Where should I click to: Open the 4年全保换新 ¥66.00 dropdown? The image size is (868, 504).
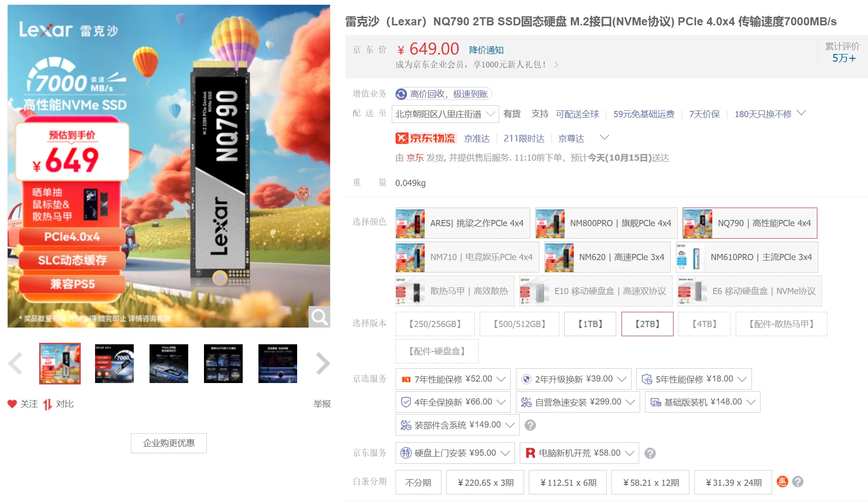453,402
